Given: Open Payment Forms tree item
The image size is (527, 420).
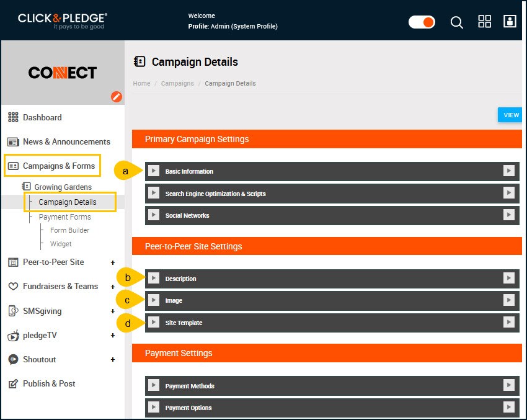Looking at the screenshot, I should pyautogui.click(x=65, y=217).
